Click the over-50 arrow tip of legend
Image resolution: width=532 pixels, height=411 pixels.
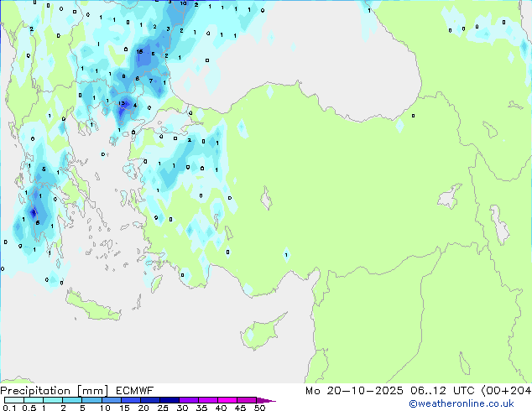tap(266, 400)
